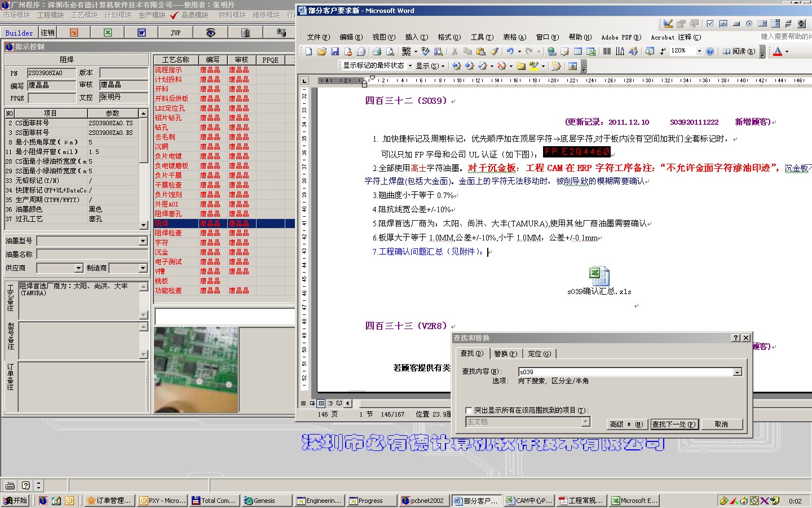
Task: Switch to Normal view button at Word bottom
Action: pyautogui.click(x=303, y=403)
